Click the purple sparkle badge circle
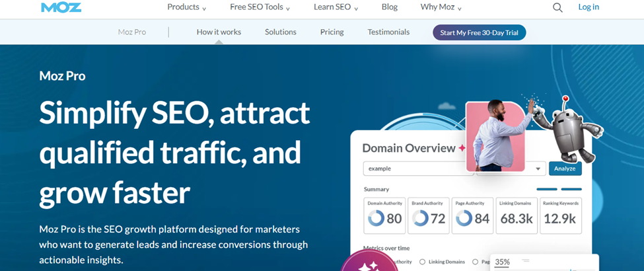644x271 pixels. pyautogui.click(x=369, y=261)
